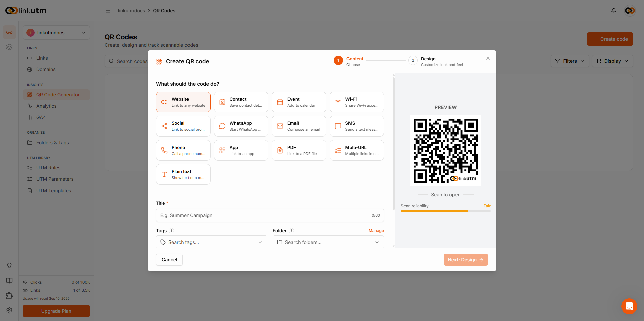Go to the Content step
This screenshot has height=321, width=644.
coord(349,61)
